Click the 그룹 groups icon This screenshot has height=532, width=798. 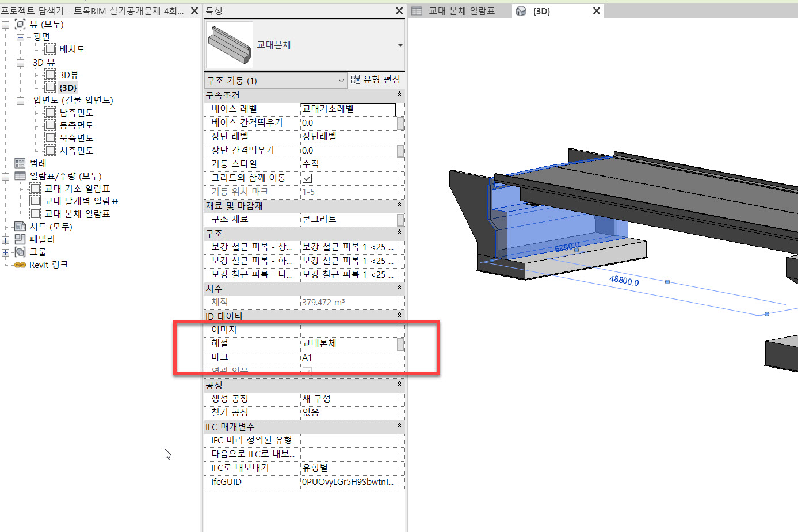(x=20, y=252)
